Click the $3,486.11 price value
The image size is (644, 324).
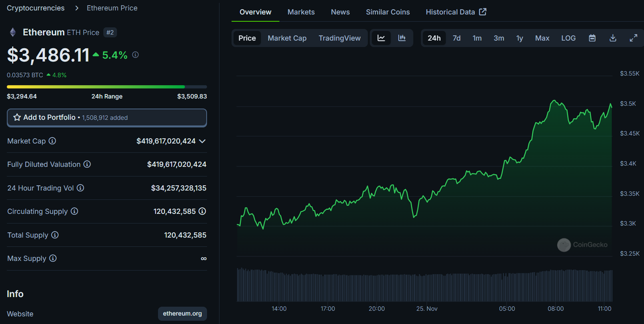[48, 55]
